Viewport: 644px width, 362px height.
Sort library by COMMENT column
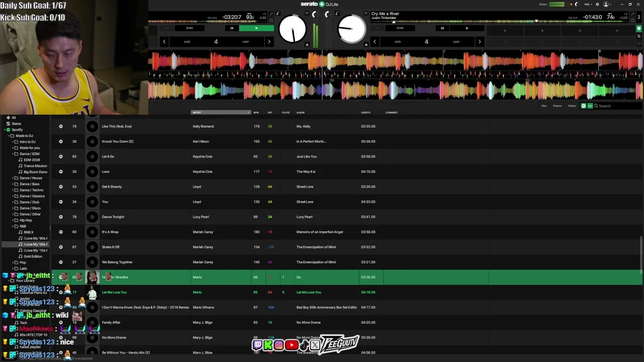(391, 113)
